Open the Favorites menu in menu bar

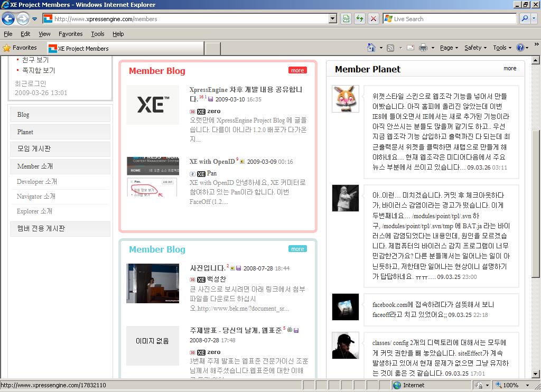pyautogui.click(x=70, y=34)
